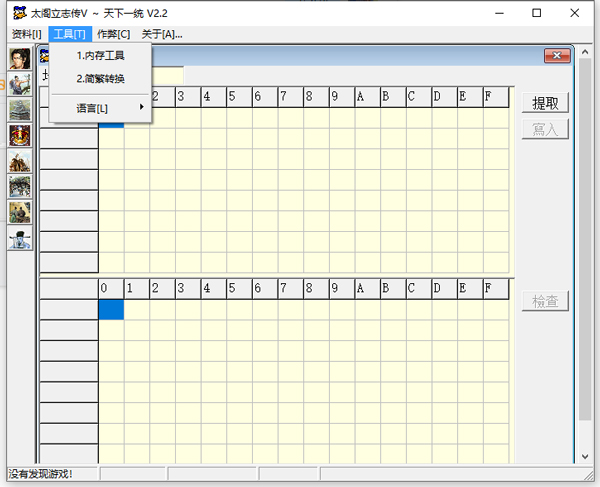Click column header F in upper grid
600x487 pixels.
pyautogui.click(x=496, y=97)
